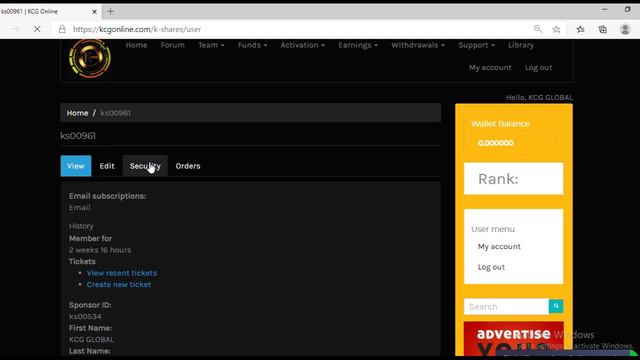
Task: Add page to favorites with star icon
Action: (556, 29)
